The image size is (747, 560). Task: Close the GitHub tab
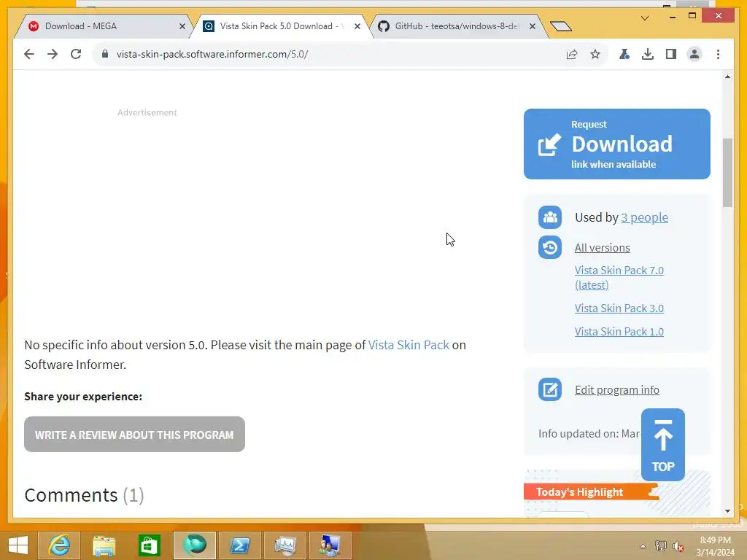[x=533, y=26]
